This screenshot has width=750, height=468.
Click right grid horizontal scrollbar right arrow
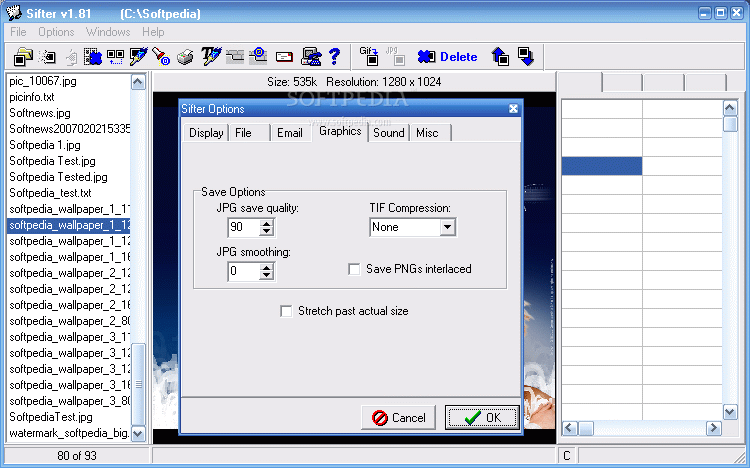714,428
